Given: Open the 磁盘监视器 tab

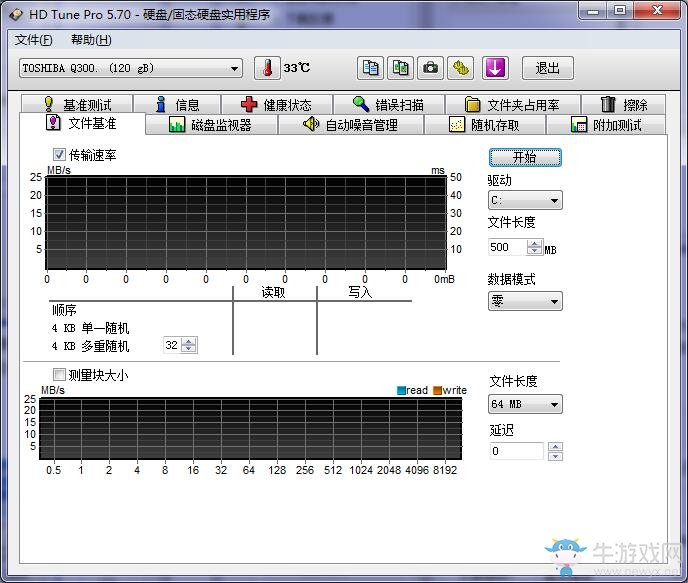Looking at the screenshot, I should (211, 125).
